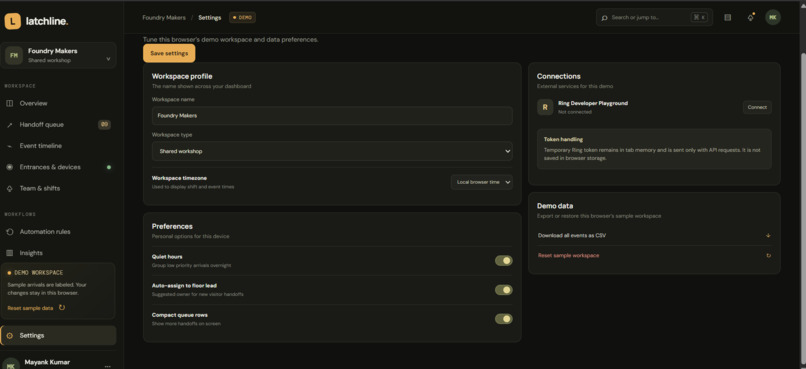Expand the Foundry Makers workspace switcher
Viewport: 806px width, 369px height.
(58, 56)
